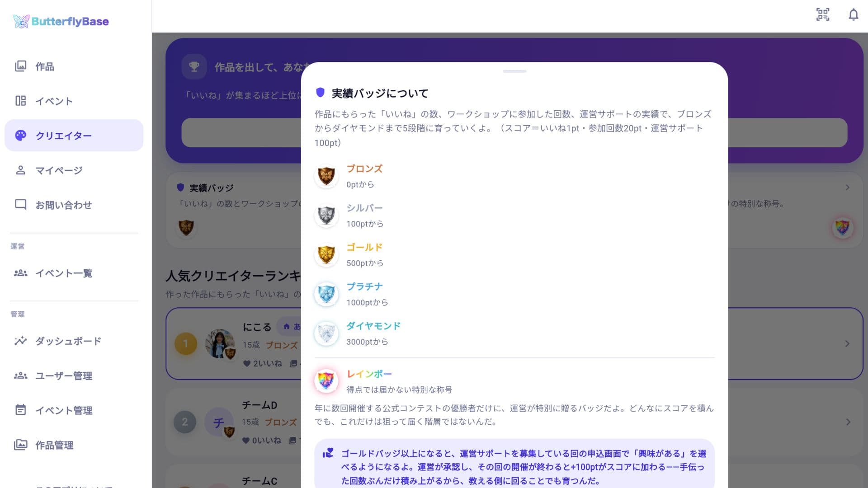Open お問い合わせ in the sidebar
The height and width of the screenshot is (488, 868).
74,205
